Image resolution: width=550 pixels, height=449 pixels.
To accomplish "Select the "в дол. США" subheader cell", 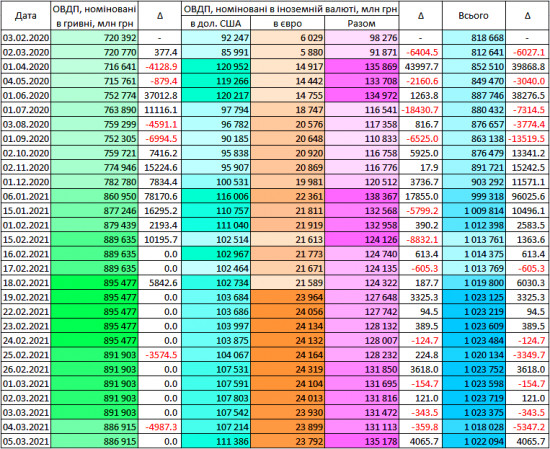I will pos(216,24).
